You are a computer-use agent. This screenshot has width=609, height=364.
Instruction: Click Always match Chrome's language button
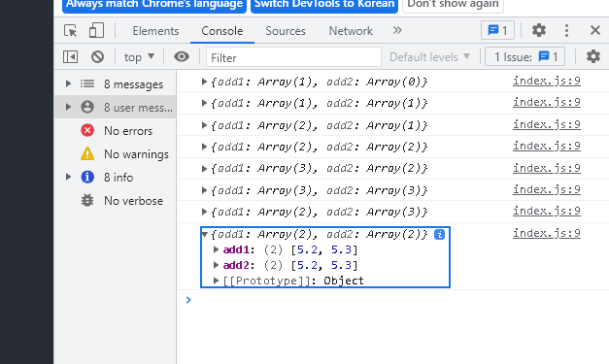pos(154,5)
